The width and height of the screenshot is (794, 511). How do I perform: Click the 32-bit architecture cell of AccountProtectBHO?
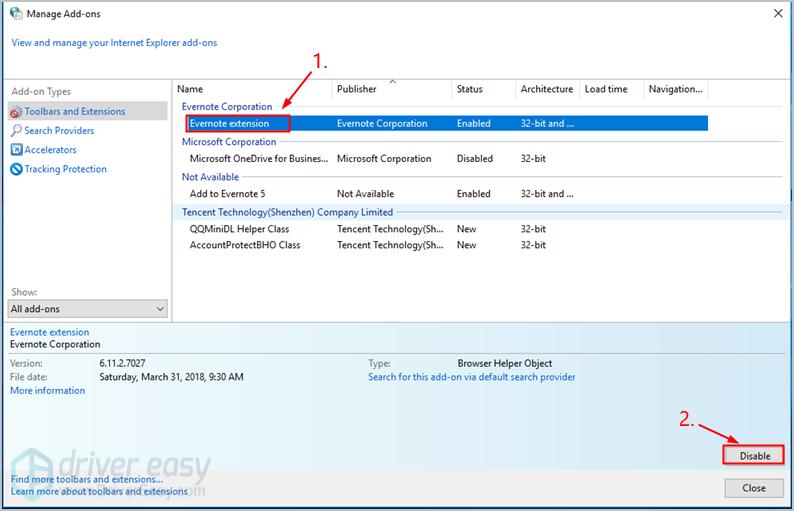click(x=533, y=245)
